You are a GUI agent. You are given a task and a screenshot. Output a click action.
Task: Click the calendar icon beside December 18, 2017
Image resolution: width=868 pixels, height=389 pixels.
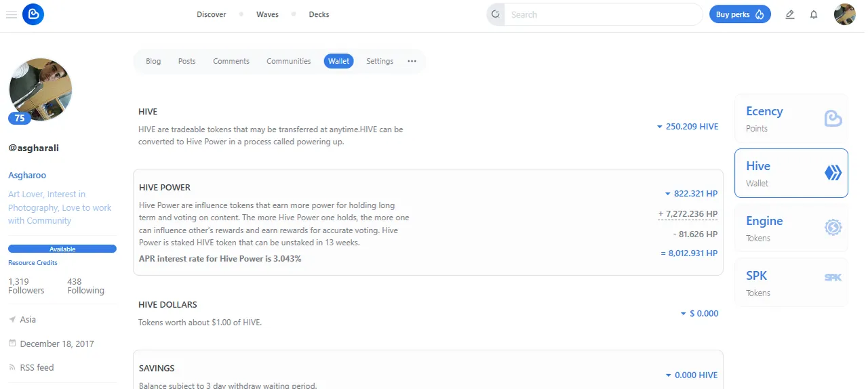pyautogui.click(x=12, y=344)
